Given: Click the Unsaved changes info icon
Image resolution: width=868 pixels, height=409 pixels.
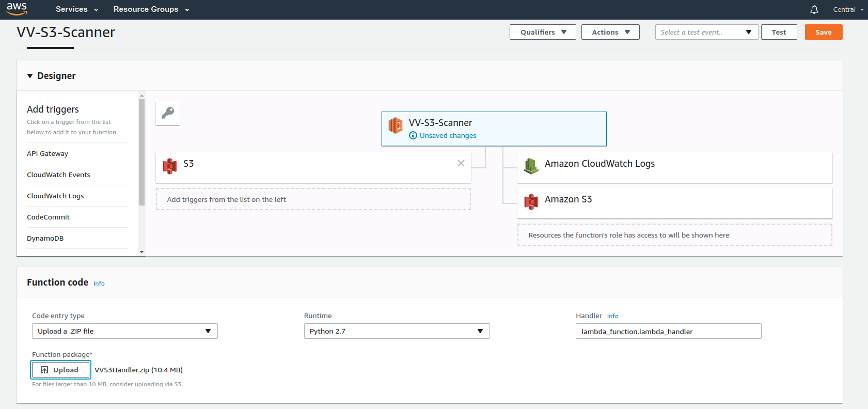Looking at the screenshot, I should click(x=413, y=135).
